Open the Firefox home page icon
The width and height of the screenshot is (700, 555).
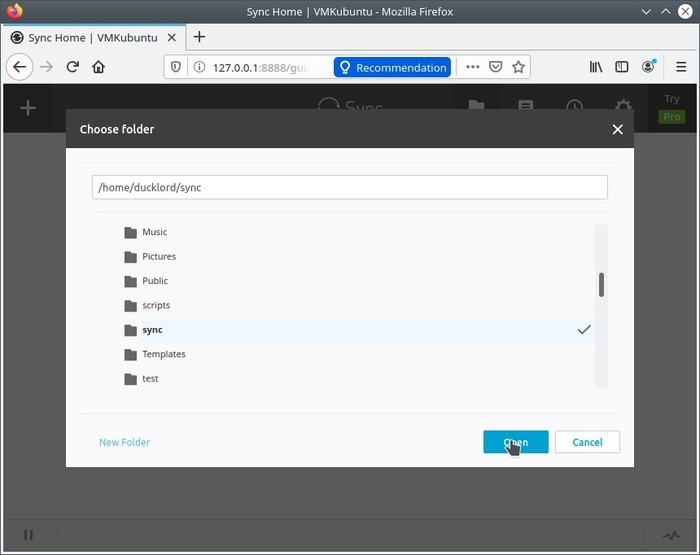(x=98, y=67)
